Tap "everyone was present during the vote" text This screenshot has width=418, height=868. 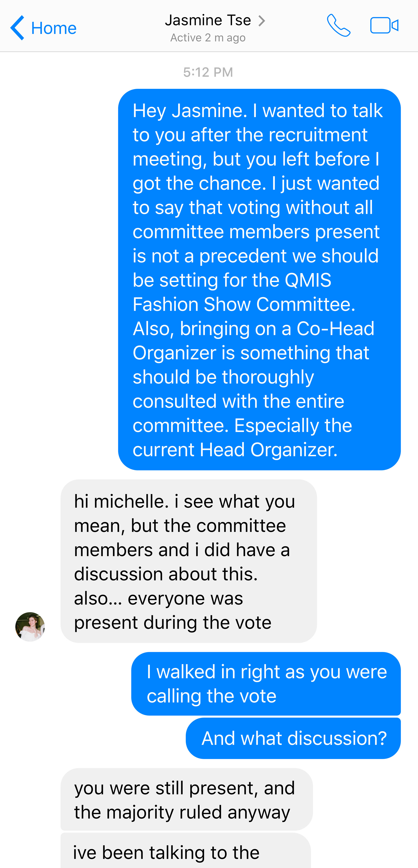173,610
